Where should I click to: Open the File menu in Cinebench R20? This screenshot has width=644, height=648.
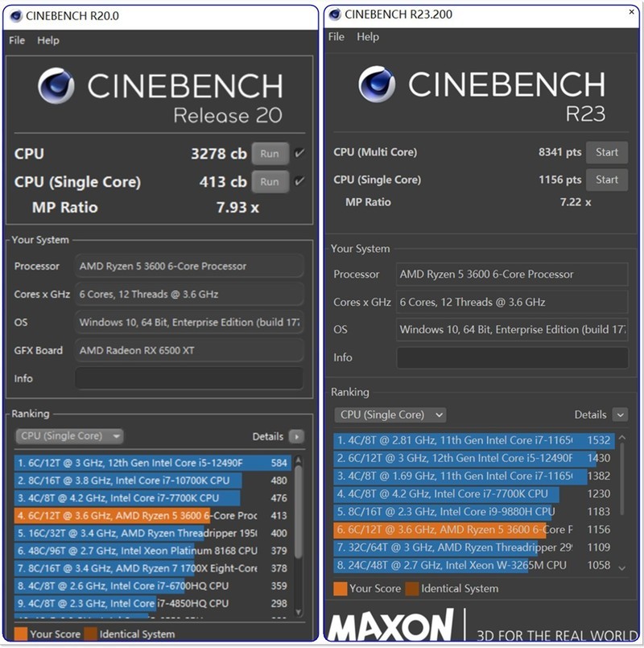click(x=17, y=40)
